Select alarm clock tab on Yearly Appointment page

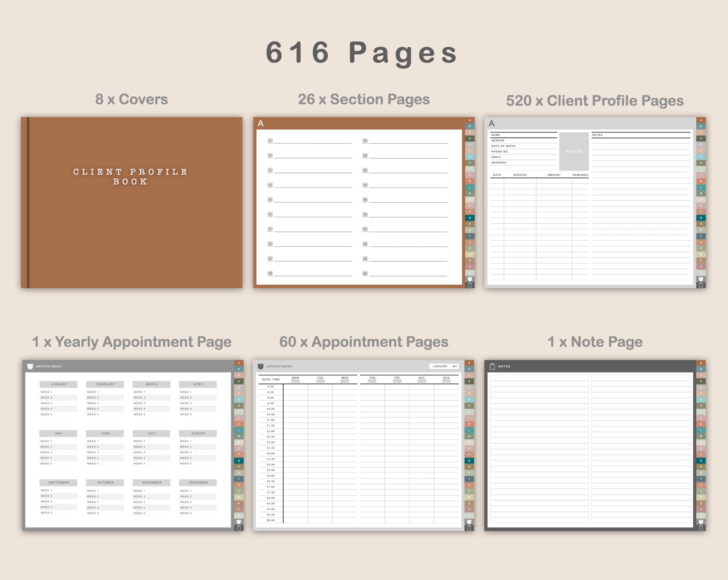[x=239, y=522]
